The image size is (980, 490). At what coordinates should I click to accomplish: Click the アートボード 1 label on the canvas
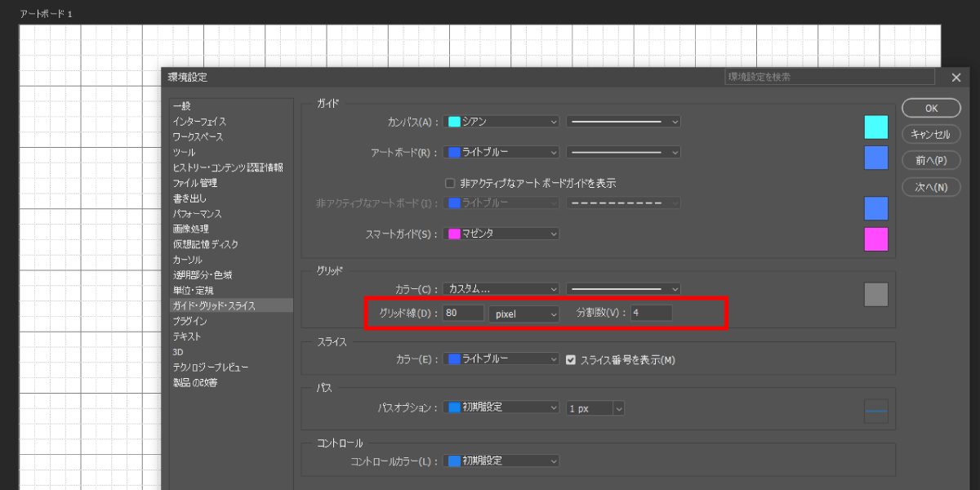click(x=47, y=14)
